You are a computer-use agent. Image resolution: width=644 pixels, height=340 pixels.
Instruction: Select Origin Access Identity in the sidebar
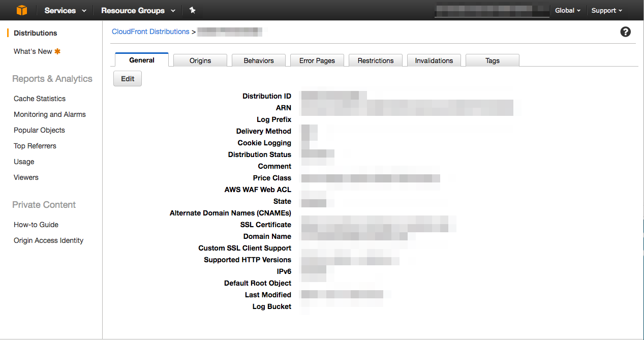(49, 240)
